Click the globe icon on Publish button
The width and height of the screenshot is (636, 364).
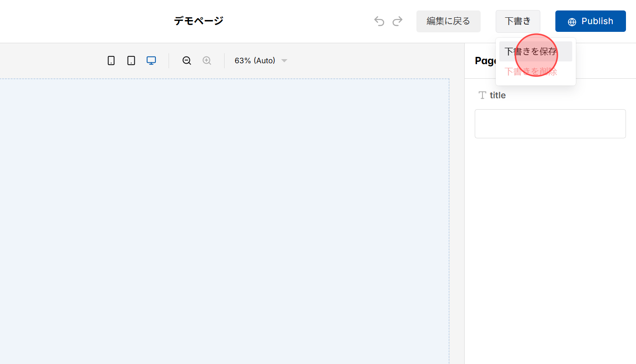pos(572,21)
